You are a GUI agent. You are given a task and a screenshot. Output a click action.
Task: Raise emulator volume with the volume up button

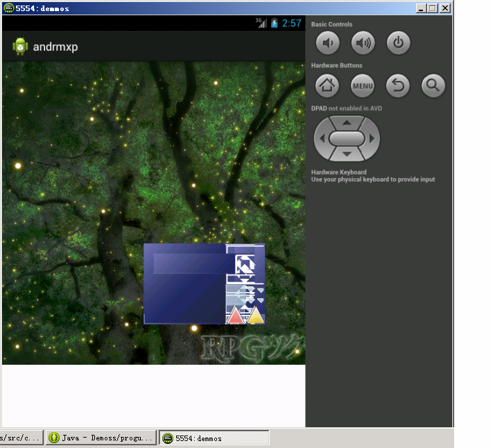click(363, 43)
